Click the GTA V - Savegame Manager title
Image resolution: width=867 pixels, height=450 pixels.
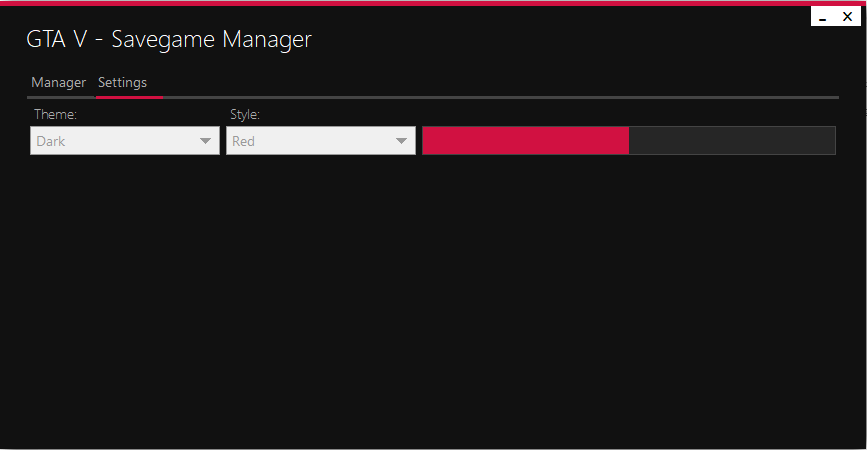[169, 40]
